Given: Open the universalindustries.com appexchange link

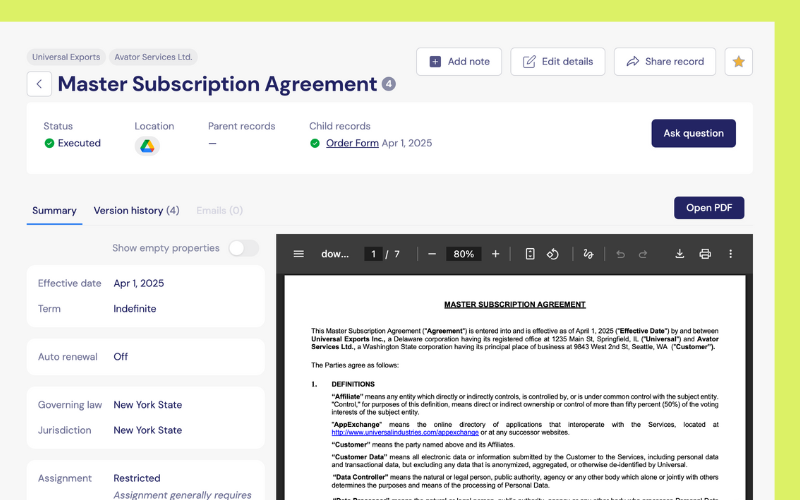Looking at the screenshot, I should tap(405, 433).
